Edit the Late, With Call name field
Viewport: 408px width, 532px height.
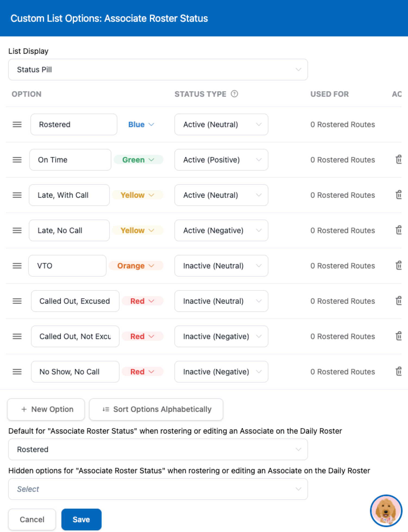click(x=69, y=195)
